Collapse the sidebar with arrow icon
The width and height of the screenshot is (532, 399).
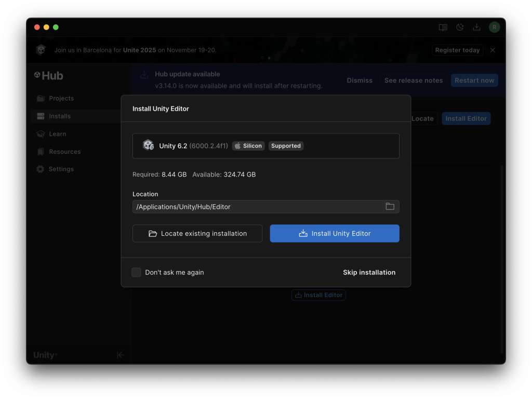click(121, 355)
